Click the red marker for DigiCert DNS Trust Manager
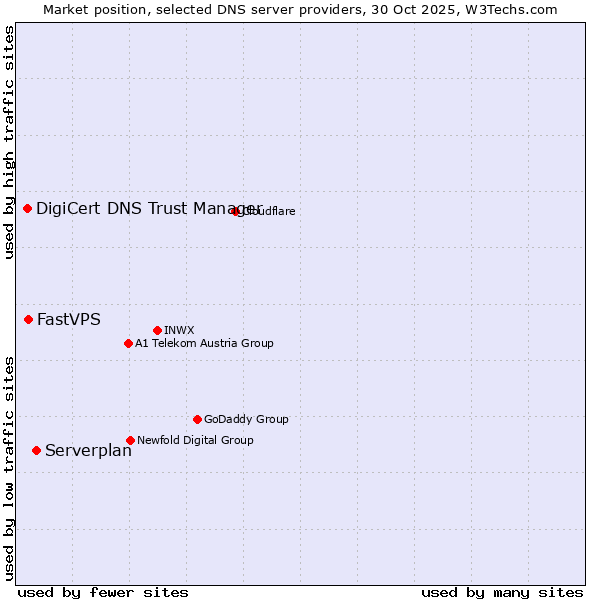Image resolution: width=600 pixels, height=600 pixels. pyautogui.click(x=28, y=208)
